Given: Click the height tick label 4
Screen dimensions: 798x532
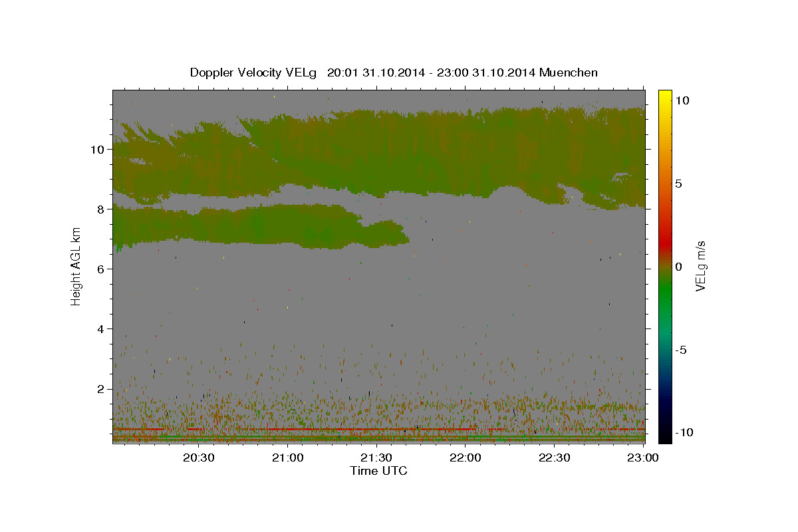Looking at the screenshot, I should [100, 329].
